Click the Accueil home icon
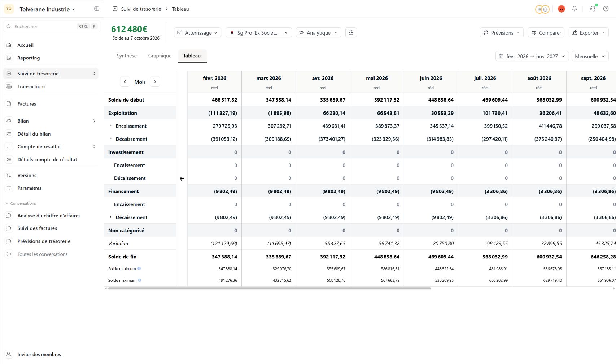This screenshot has width=616, height=364. click(9, 45)
